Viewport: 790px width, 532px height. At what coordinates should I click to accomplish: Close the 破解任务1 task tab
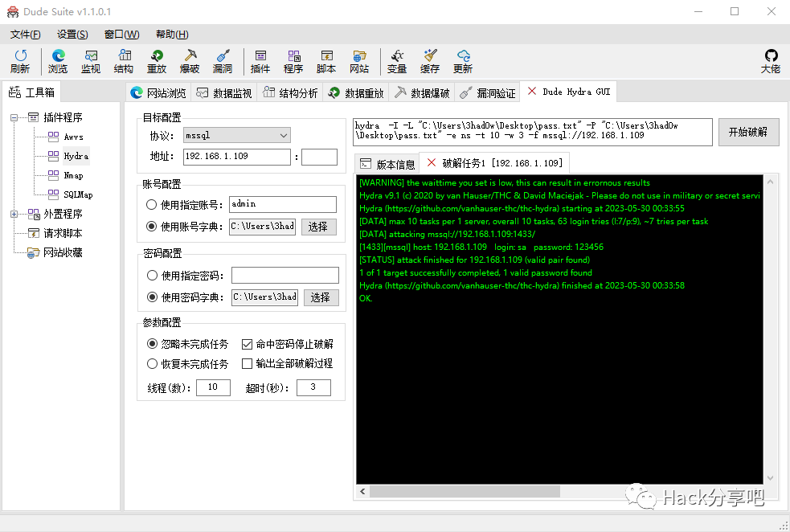(x=432, y=162)
